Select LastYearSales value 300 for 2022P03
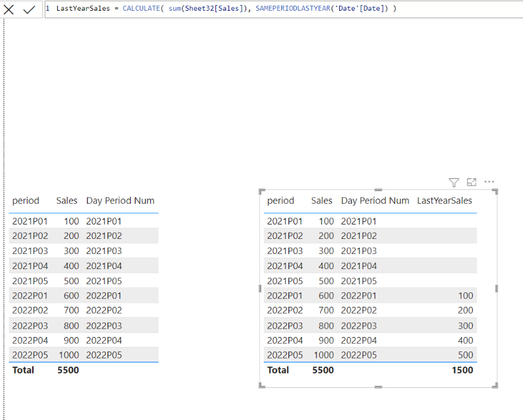Screen dimensions: 523x420 pos(465,326)
